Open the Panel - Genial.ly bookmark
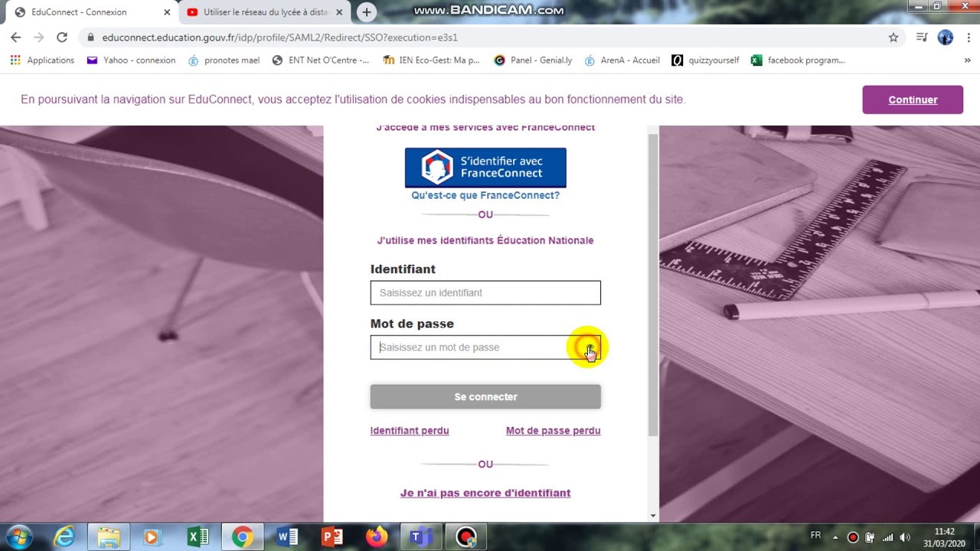The height and width of the screenshot is (551, 980). tap(533, 60)
